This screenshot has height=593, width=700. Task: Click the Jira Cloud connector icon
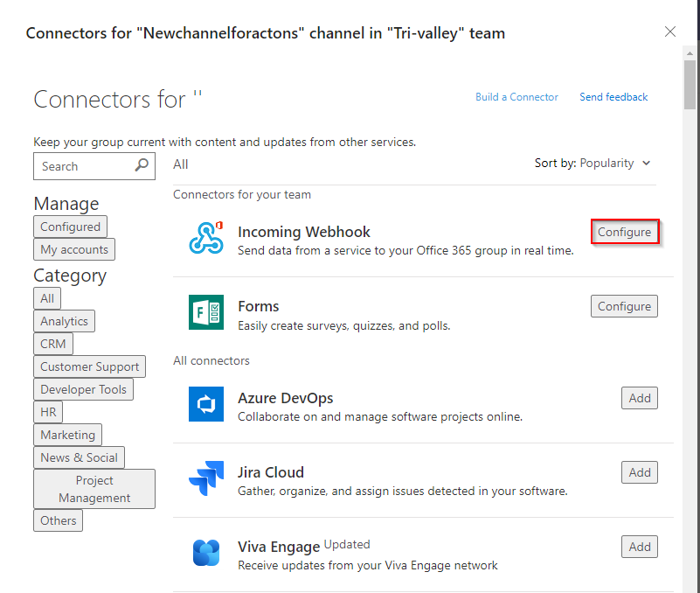pyautogui.click(x=206, y=478)
